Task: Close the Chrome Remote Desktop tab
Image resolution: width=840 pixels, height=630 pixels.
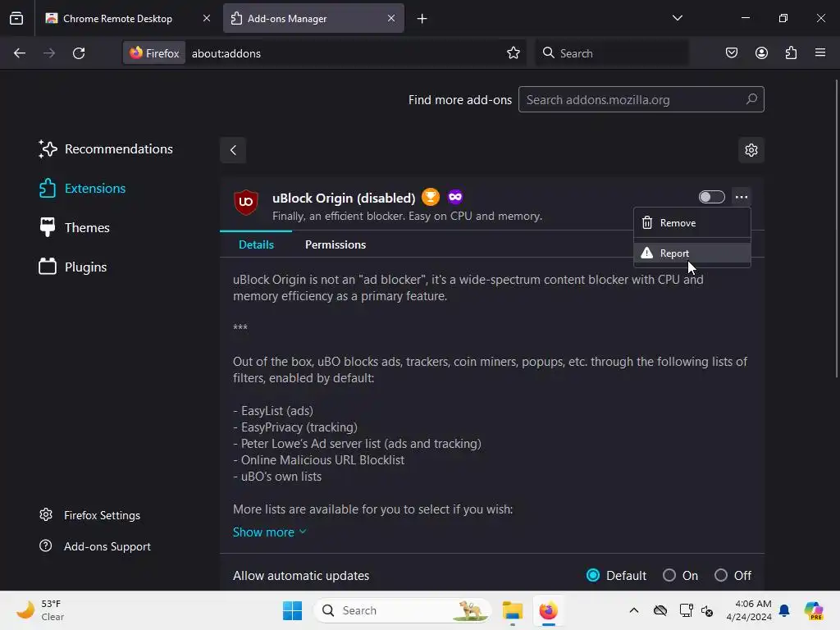Action: 206,18
